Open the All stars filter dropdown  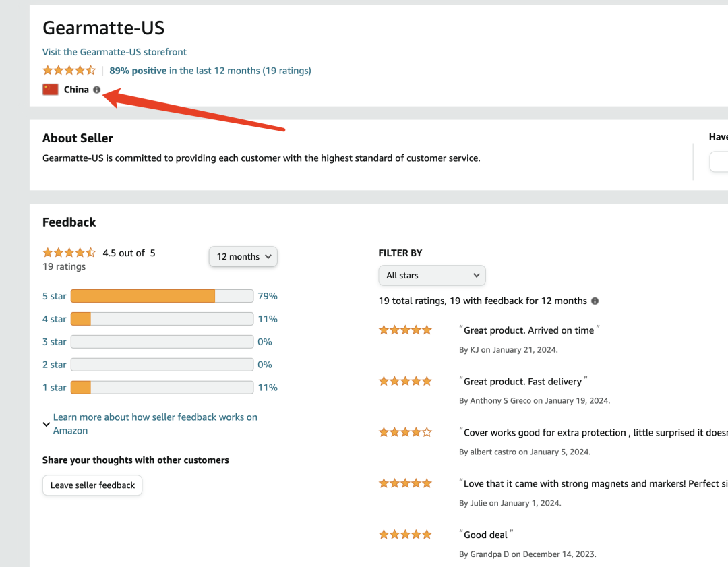pos(432,275)
